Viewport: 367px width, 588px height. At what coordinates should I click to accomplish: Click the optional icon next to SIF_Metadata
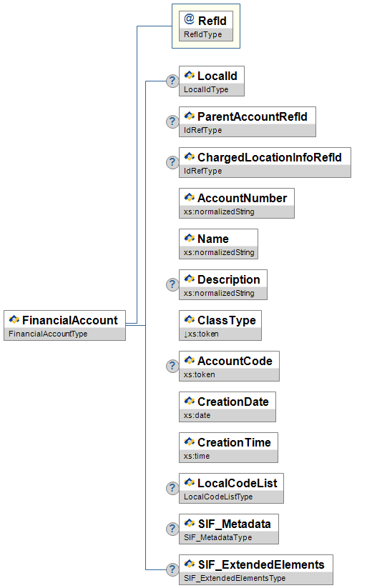coord(172,529)
